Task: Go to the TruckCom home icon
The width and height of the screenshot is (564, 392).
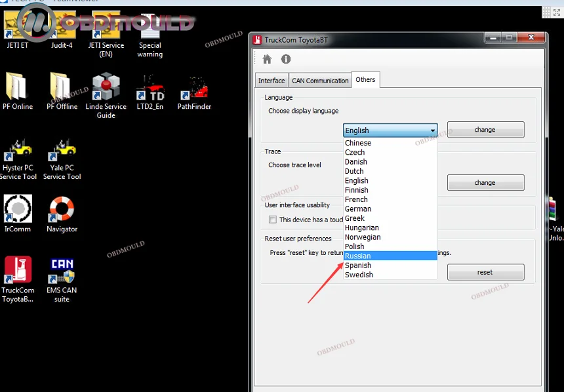Action: pos(267,59)
